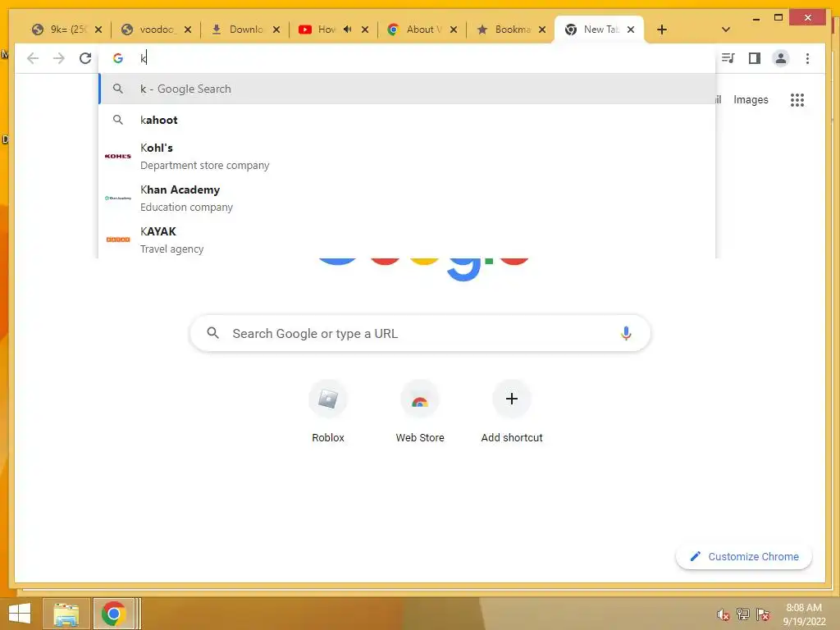The width and height of the screenshot is (840, 630).
Task: Open Google apps grid
Action: (x=797, y=99)
